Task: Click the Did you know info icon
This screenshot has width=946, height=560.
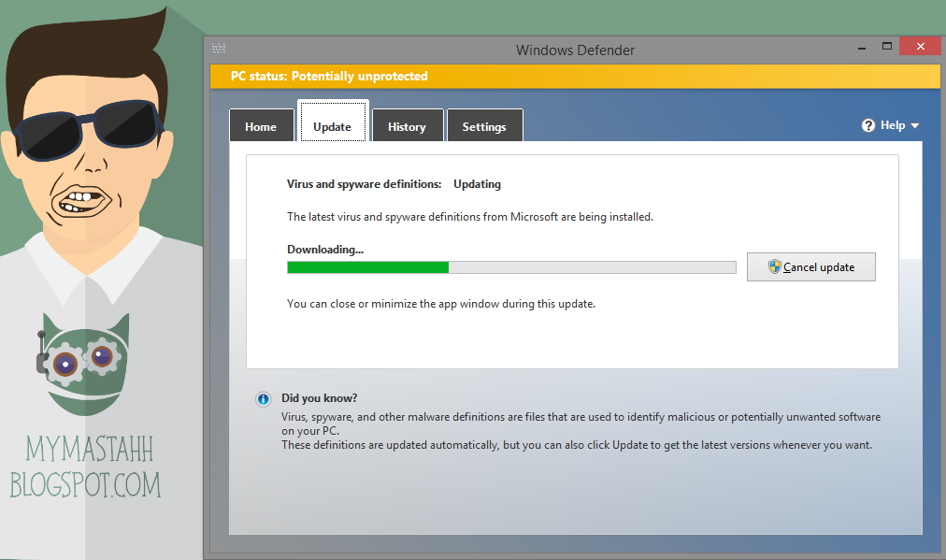Action: [x=263, y=399]
